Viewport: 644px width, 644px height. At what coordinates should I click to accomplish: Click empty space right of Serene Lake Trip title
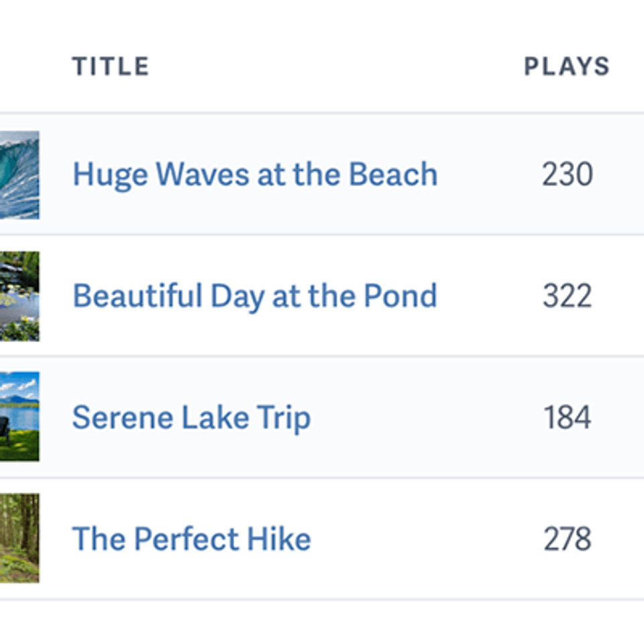pyautogui.click(x=416, y=417)
